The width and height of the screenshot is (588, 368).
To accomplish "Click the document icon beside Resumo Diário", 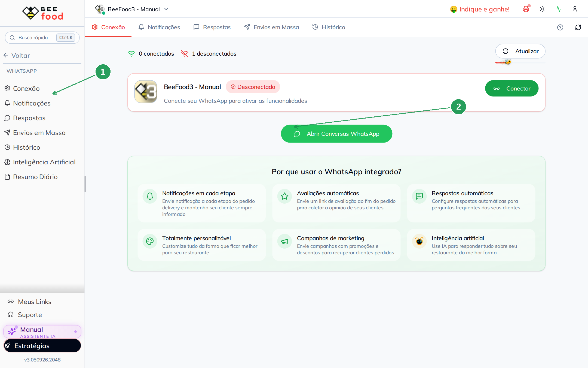I will (7, 177).
